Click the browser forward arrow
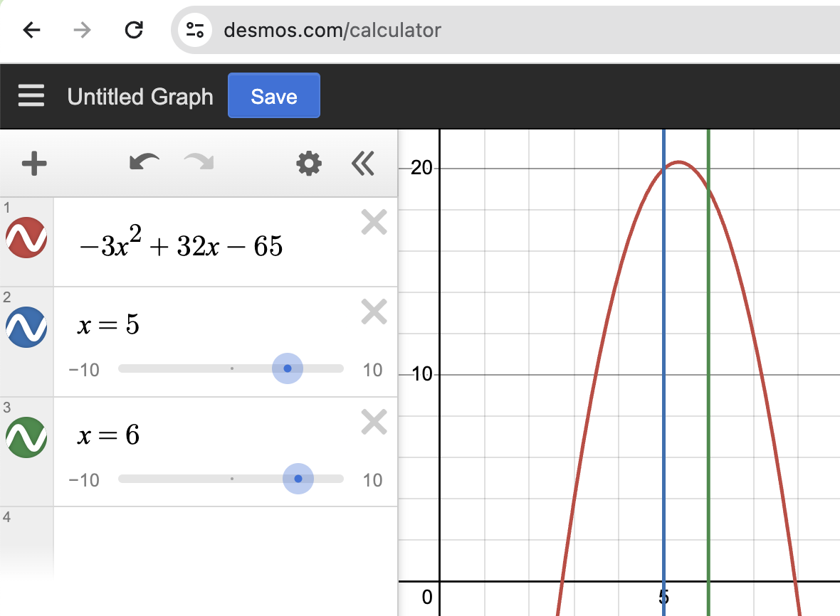This screenshot has height=616, width=840. coord(82,30)
